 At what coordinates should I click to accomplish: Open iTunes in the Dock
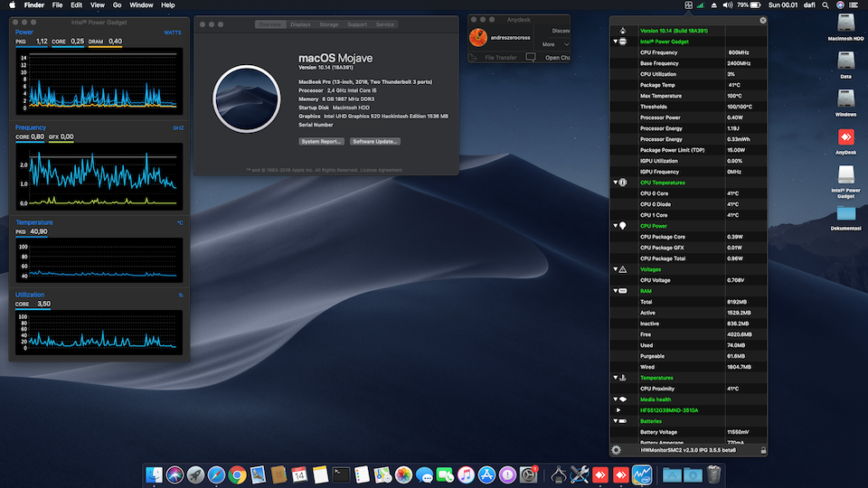click(x=467, y=474)
